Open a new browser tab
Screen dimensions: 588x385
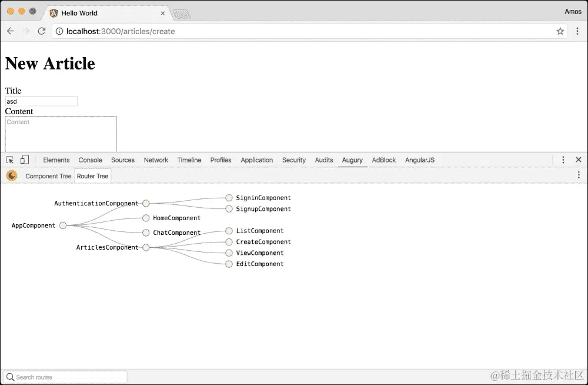pos(182,14)
